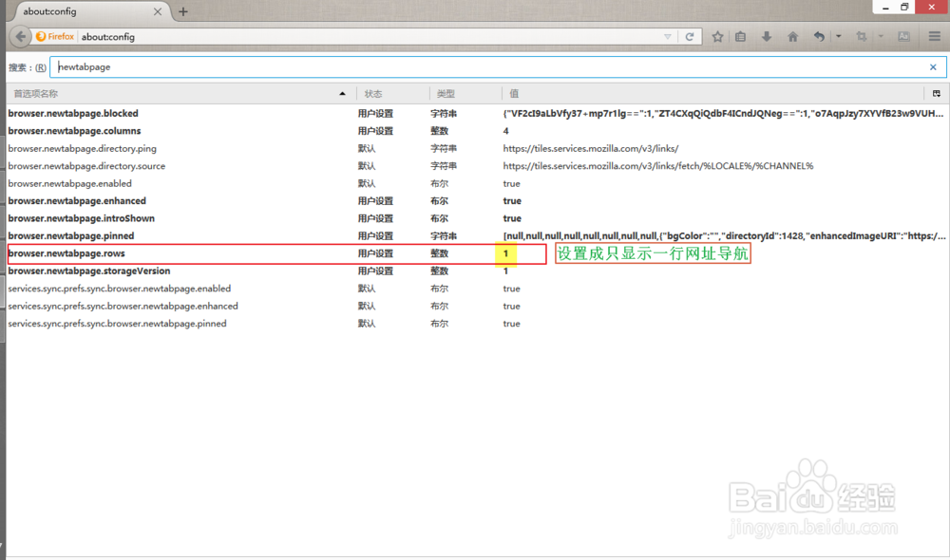Select services.sync.prefs.sync.browser.newtabpage.pinned row

pos(478,324)
